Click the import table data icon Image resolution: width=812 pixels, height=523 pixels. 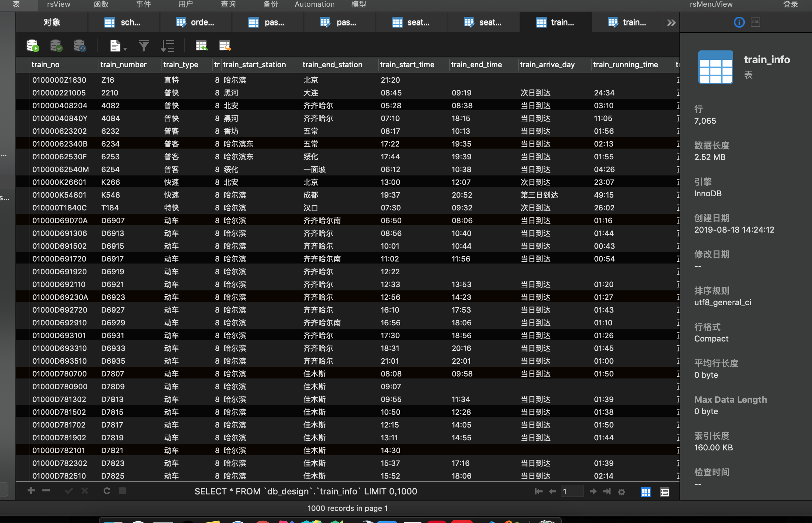pyautogui.click(x=201, y=45)
